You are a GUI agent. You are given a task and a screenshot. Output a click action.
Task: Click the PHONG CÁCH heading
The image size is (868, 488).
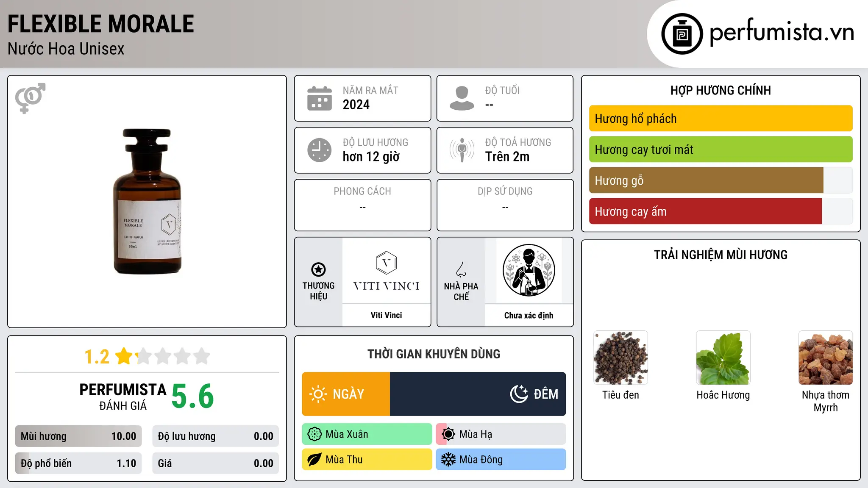coord(362,191)
